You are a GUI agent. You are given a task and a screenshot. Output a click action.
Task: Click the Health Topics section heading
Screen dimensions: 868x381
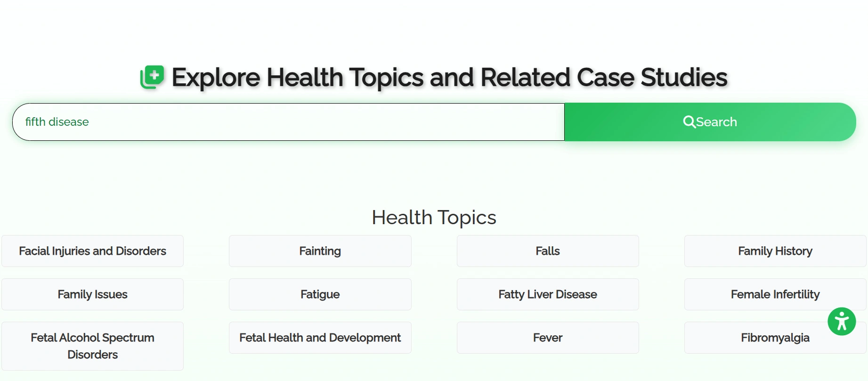434,218
